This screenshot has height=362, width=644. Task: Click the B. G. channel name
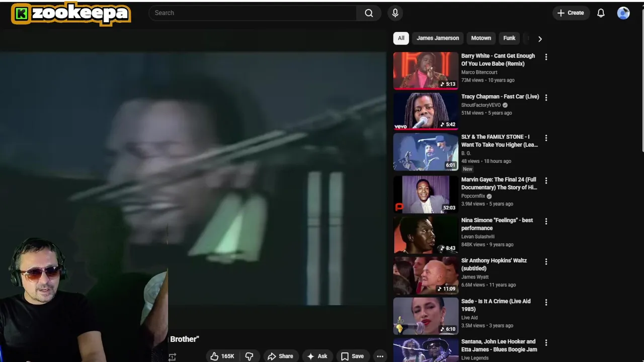(466, 153)
